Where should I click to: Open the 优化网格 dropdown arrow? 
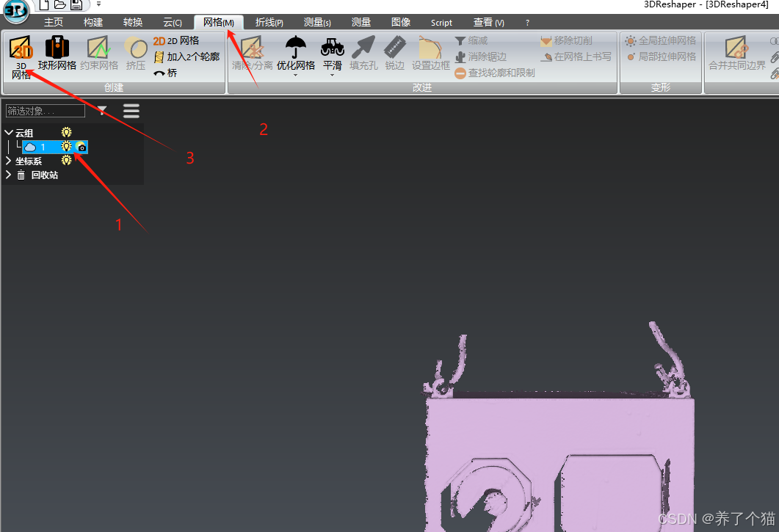coord(296,76)
